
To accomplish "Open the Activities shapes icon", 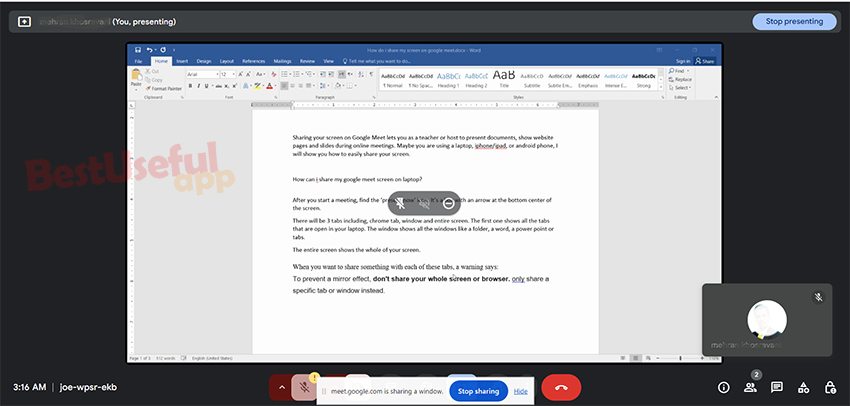I will [x=803, y=387].
